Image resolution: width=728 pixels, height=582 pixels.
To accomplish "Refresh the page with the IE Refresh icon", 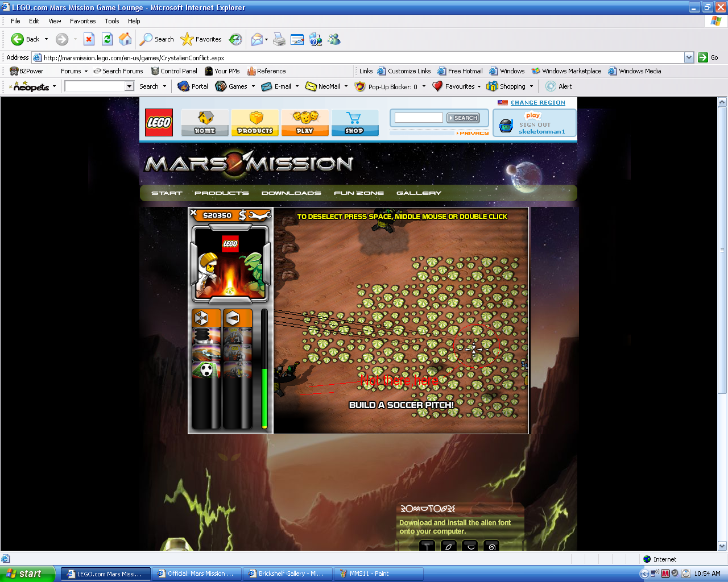I will (x=107, y=39).
